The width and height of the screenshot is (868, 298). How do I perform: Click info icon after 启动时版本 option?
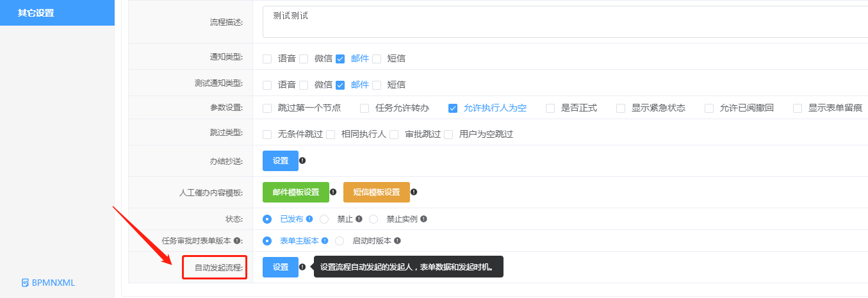(x=398, y=241)
